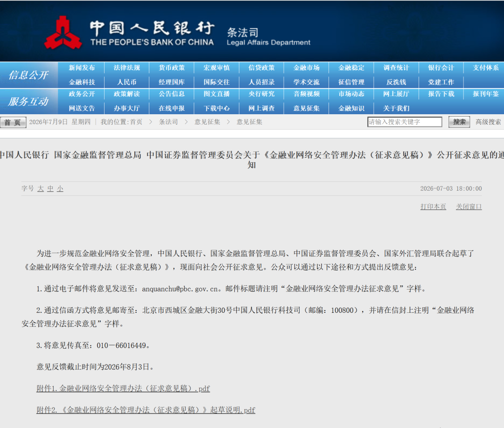This screenshot has height=428, width=504.
Task: Go to 支付体系 section
Action: click(x=486, y=68)
